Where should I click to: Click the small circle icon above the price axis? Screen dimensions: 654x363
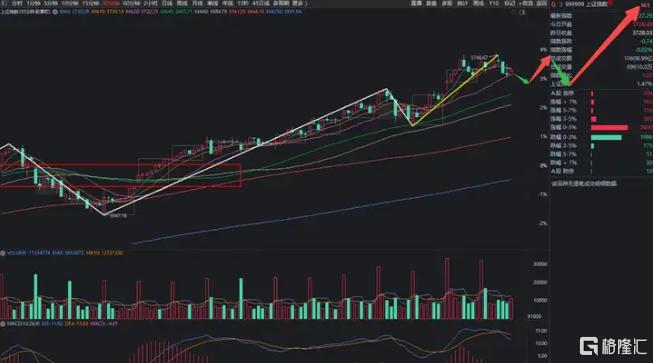pos(514,13)
